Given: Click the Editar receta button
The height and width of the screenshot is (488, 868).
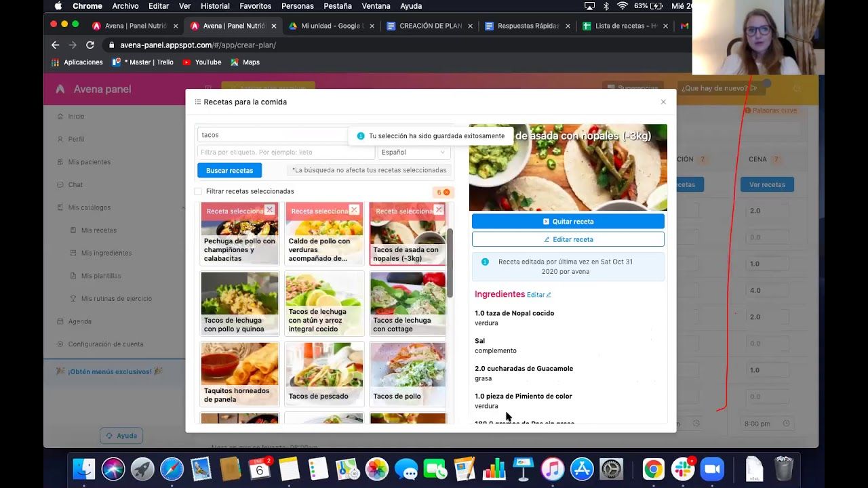Looking at the screenshot, I should tap(568, 239).
